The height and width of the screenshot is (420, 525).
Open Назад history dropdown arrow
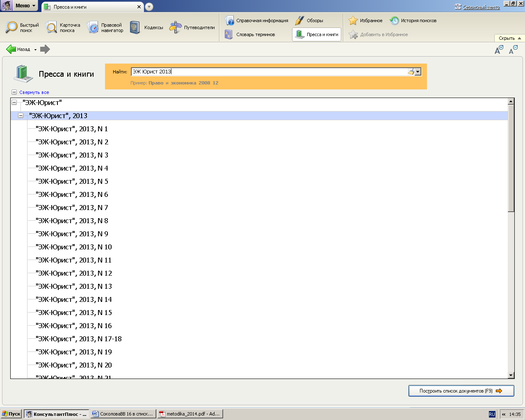(x=35, y=50)
